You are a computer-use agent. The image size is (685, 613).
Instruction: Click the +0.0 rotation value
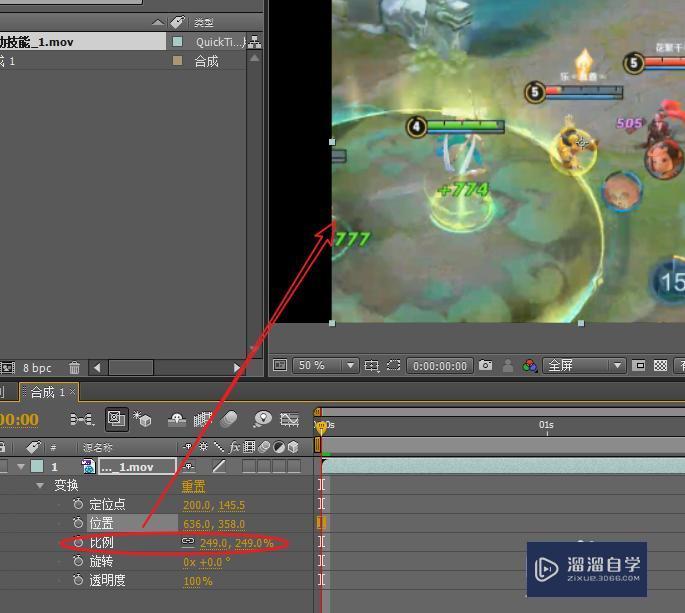(211, 562)
